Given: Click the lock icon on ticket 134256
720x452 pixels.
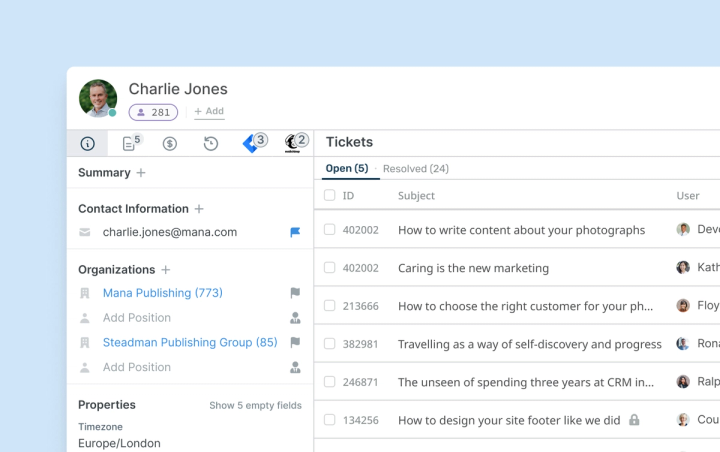Looking at the screenshot, I should (634, 420).
